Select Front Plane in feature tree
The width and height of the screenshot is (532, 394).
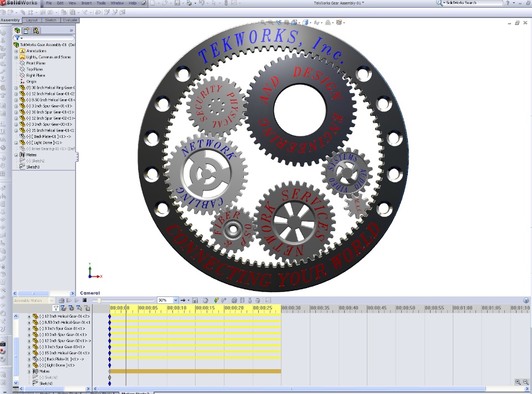35,63
